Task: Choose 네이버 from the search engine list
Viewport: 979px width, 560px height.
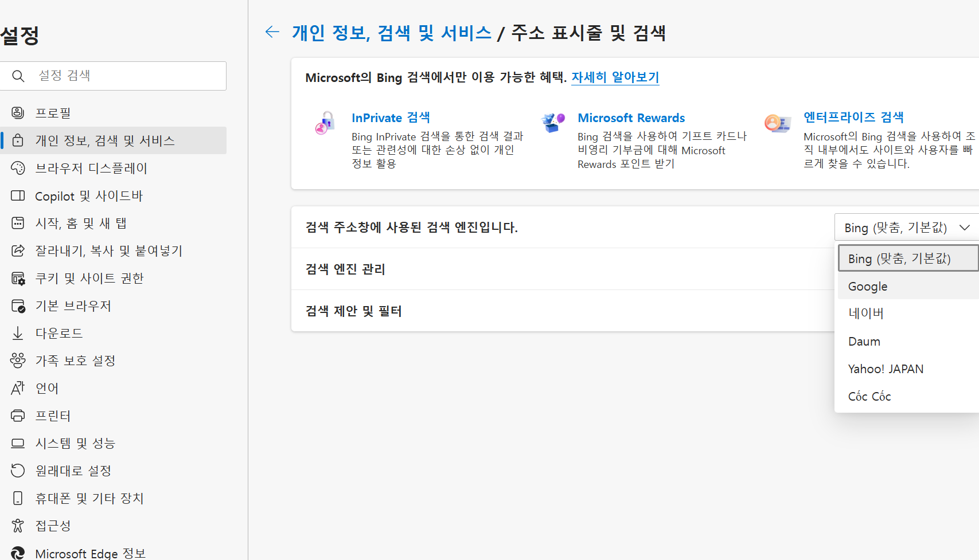Action: [x=908, y=314]
